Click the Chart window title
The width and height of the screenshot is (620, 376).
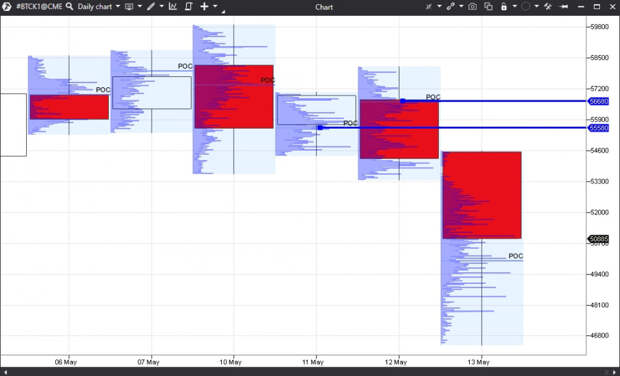pos(324,7)
